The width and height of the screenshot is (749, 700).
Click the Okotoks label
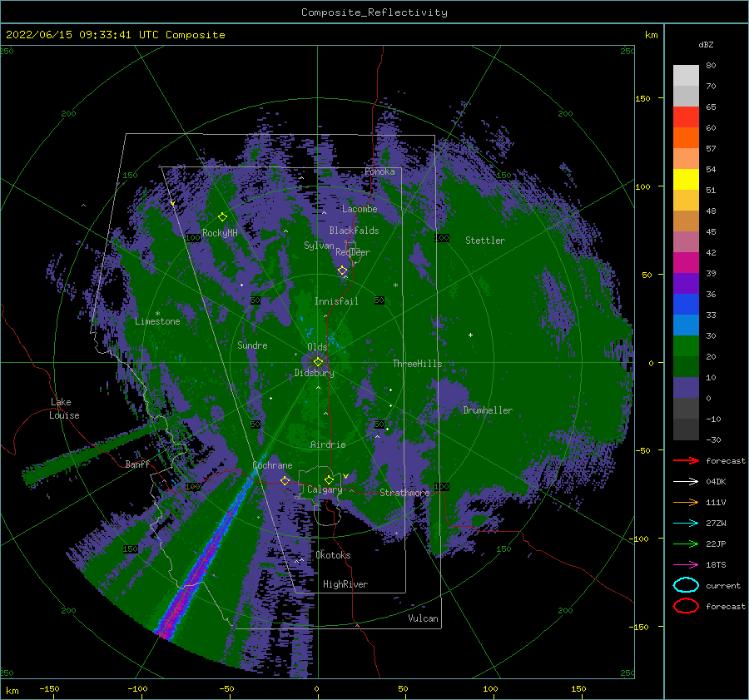[x=333, y=555]
